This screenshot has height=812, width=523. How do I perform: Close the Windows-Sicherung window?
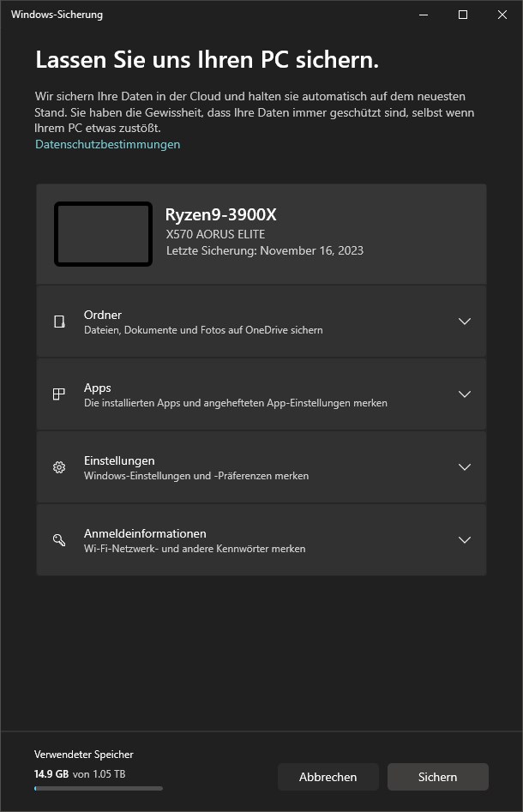[x=502, y=15]
